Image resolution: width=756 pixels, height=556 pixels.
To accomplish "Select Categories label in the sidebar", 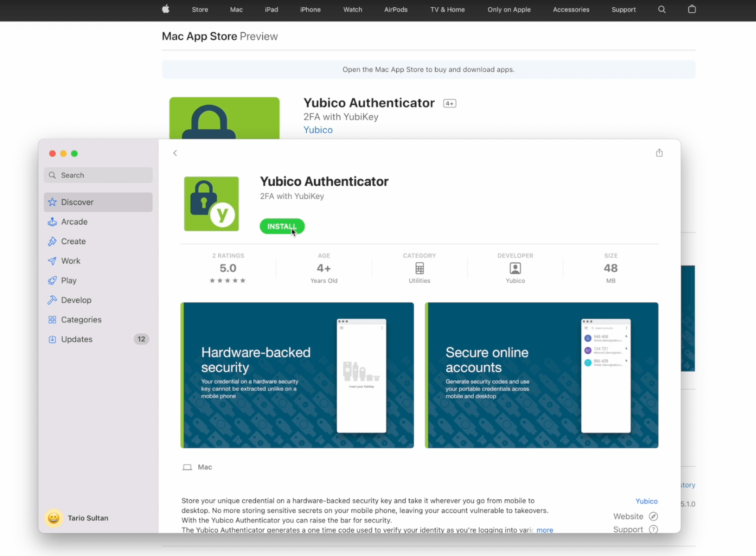I will coord(81,320).
